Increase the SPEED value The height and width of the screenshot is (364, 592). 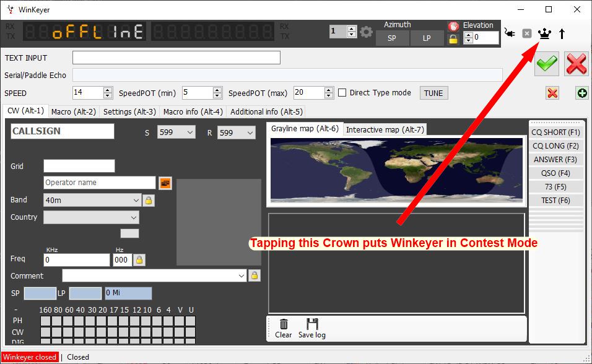coord(108,90)
